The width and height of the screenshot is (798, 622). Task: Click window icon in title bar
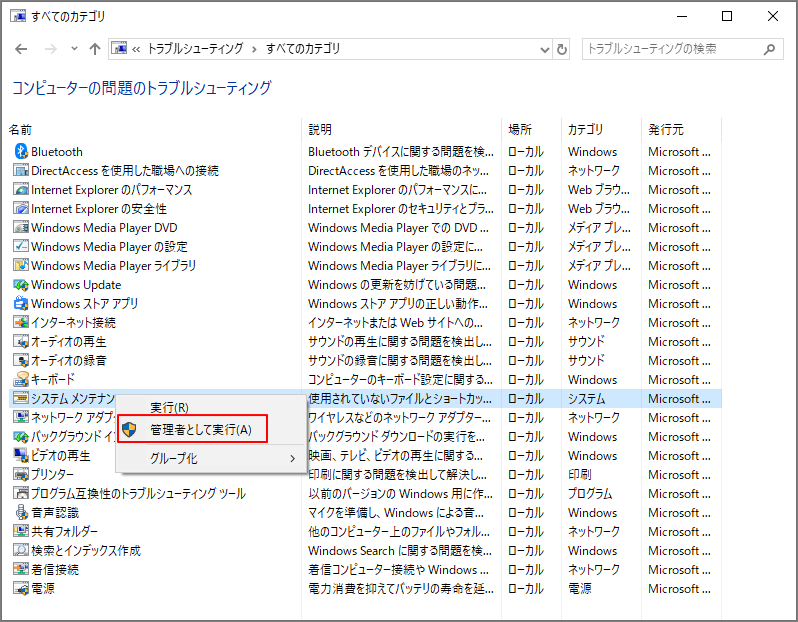pyautogui.click(x=18, y=16)
